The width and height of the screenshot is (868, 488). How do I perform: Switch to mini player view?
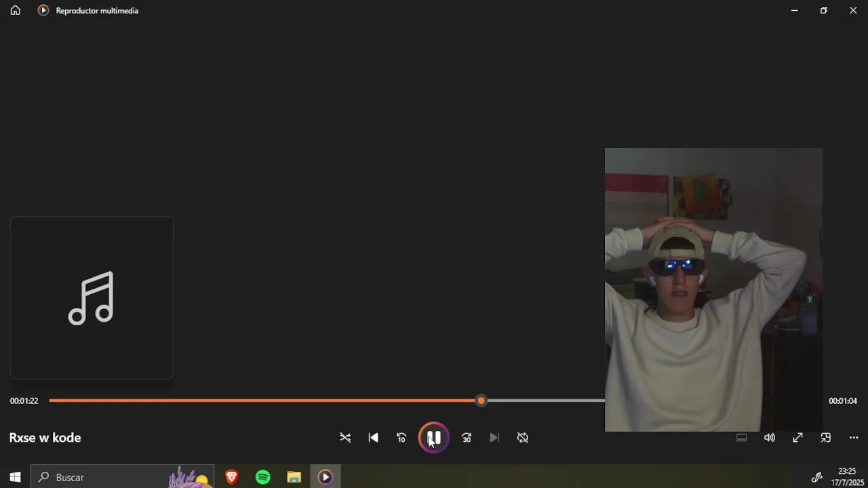(x=826, y=438)
